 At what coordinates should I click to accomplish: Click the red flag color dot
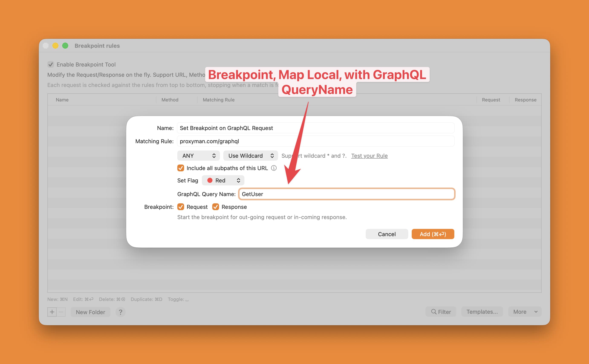click(x=210, y=180)
